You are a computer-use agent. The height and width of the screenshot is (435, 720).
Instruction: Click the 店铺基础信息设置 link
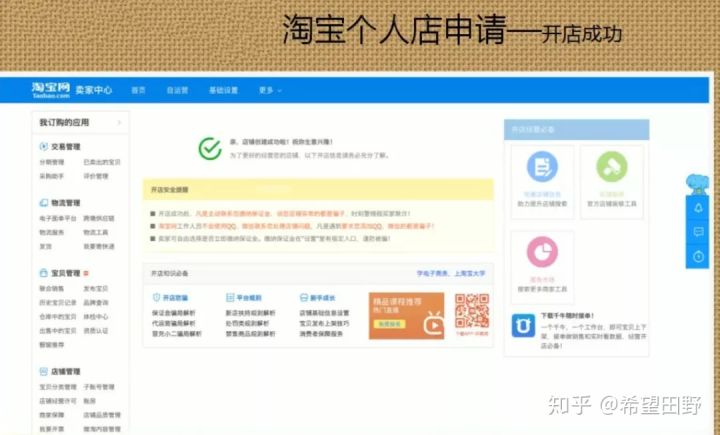[x=323, y=311]
